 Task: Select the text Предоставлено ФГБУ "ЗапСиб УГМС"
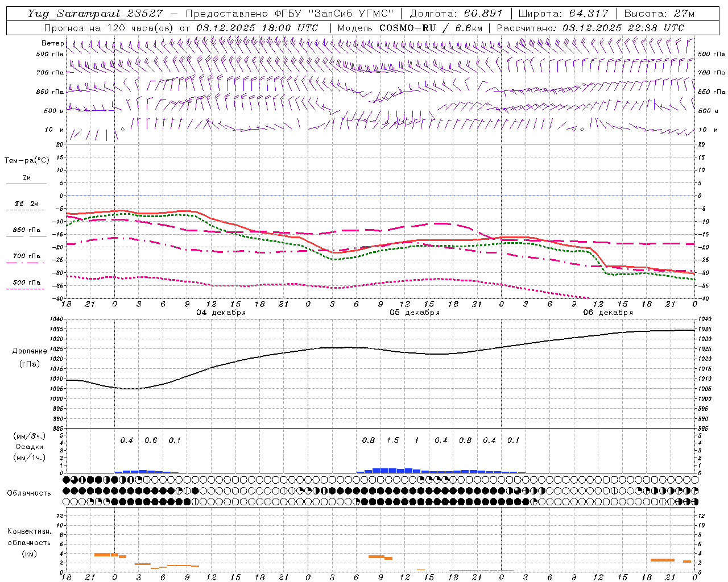coord(289,14)
